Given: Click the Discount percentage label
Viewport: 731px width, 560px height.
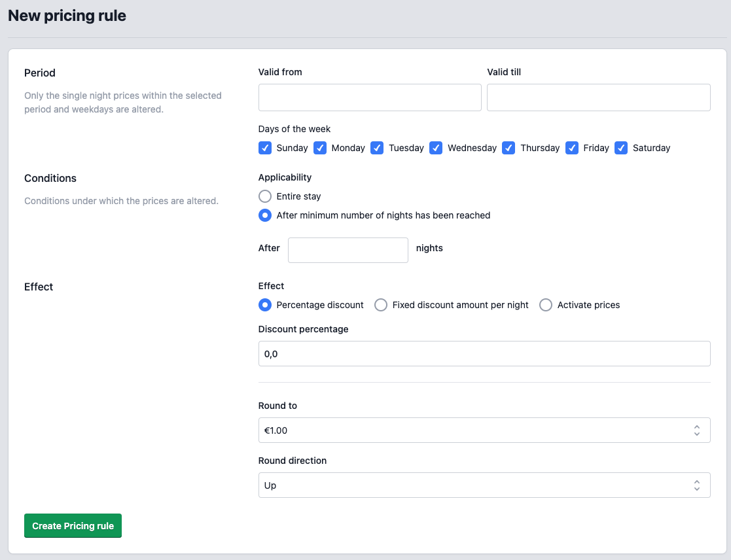Looking at the screenshot, I should tap(304, 329).
